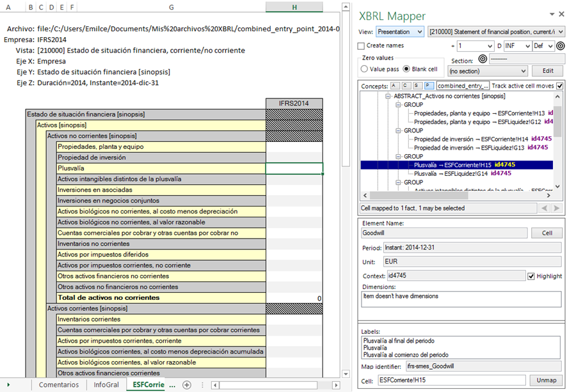Viewport: 567px width, 392px height.
Task: Click the IFRS2014 column heading cell
Action: click(x=294, y=104)
